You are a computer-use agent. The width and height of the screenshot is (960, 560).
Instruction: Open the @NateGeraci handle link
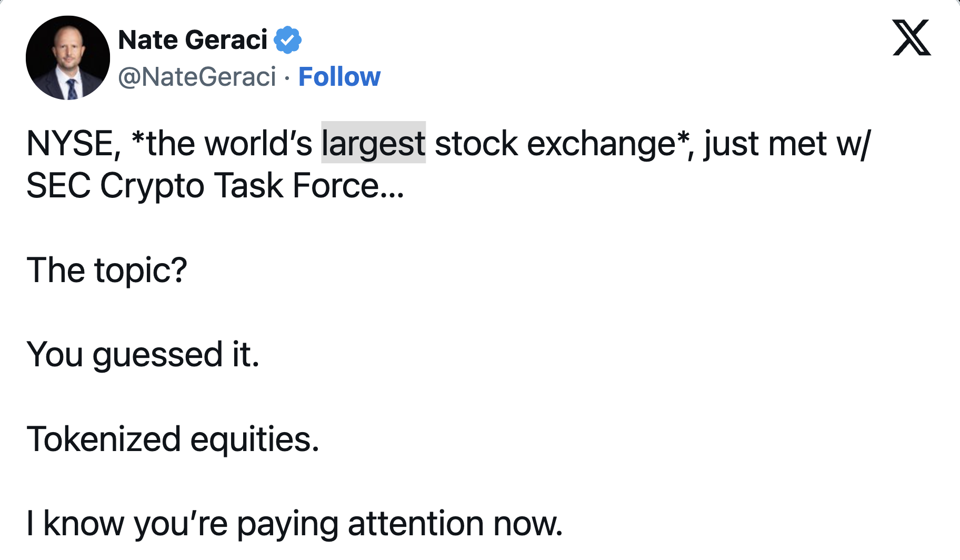[197, 77]
